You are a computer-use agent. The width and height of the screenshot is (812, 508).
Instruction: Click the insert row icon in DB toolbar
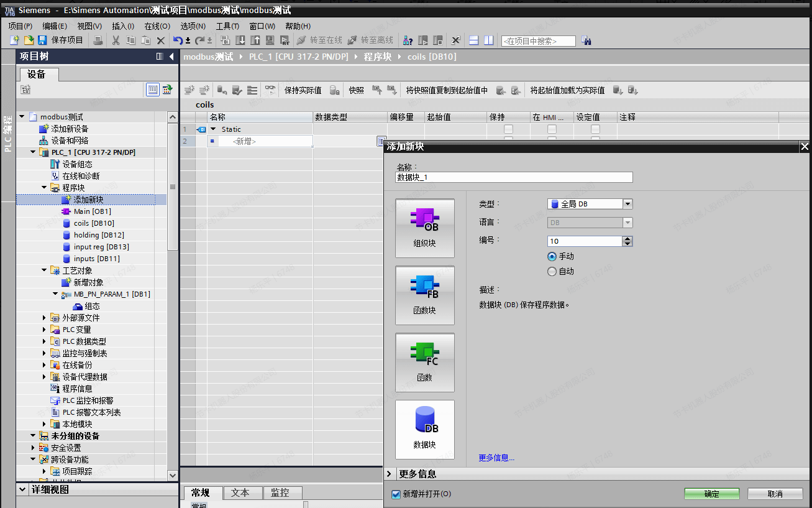[x=189, y=90]
